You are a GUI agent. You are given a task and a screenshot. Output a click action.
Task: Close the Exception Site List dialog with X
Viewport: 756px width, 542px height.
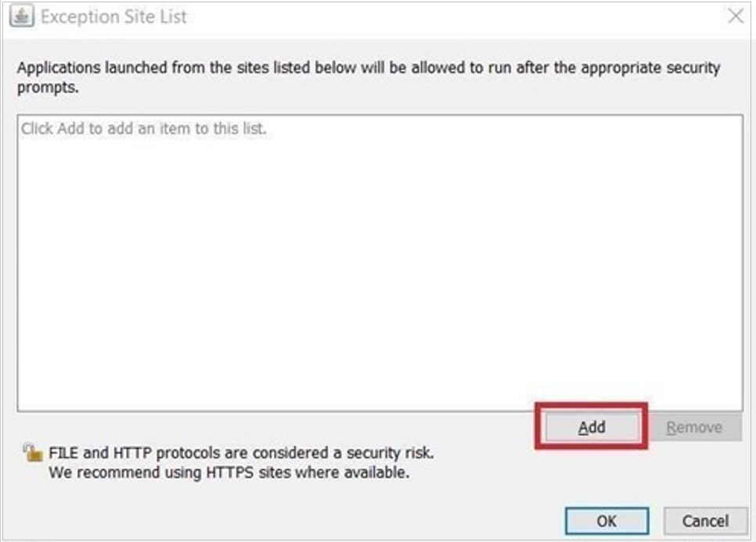coord(735,16)
